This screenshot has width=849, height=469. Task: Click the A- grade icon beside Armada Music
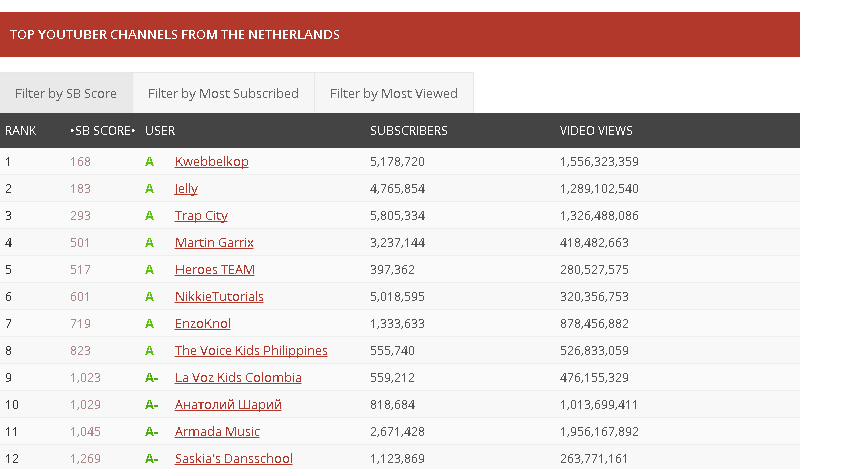click(152, 432)
